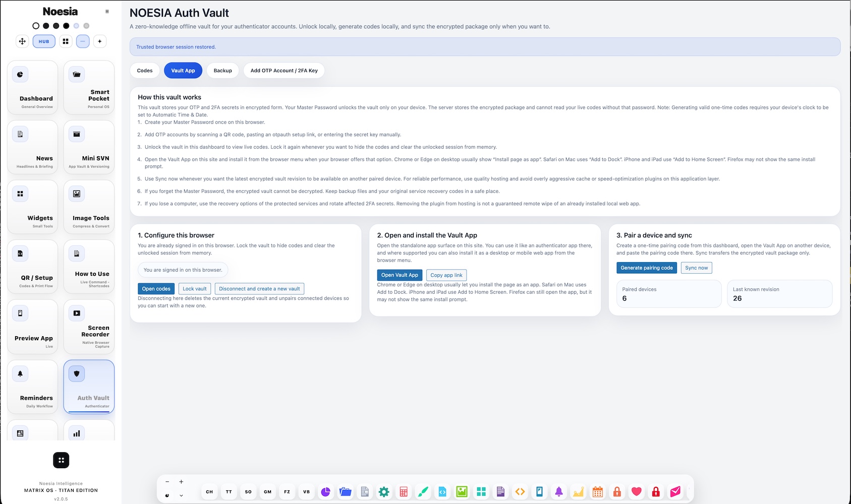Open the hamburger menu beside Noesia
The height and width of the screenshot is (504, 851).
[x=107, y=12]
